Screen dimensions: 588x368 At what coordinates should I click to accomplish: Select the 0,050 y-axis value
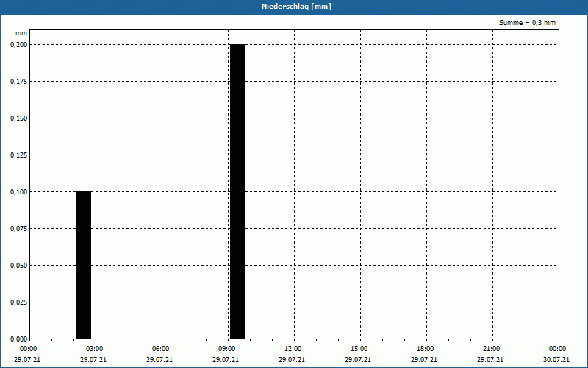[19, 266]
